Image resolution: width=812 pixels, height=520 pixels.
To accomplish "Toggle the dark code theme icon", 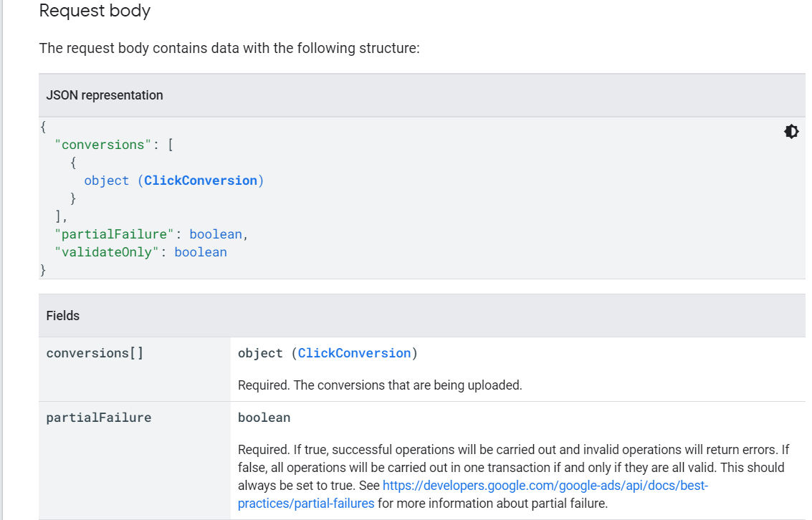I will click(x=791, y=132).
